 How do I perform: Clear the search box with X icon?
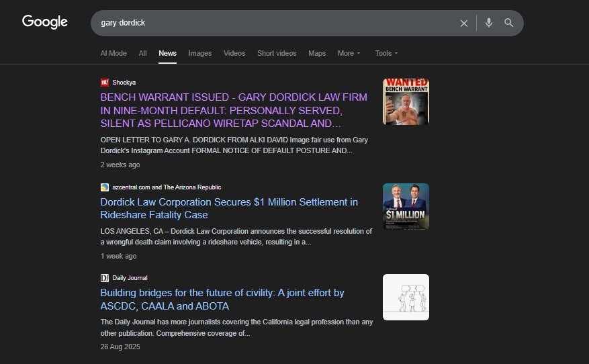[463, 23]
